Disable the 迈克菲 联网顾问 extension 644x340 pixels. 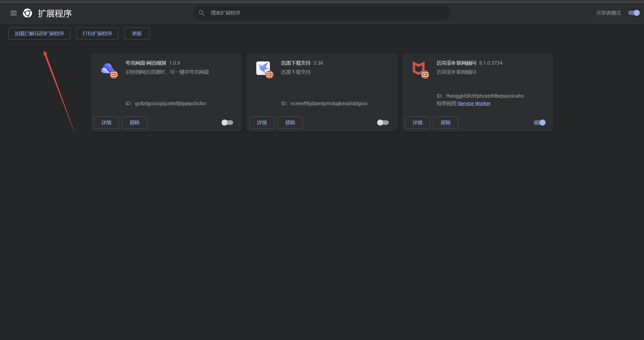click(x=539, y=123)
